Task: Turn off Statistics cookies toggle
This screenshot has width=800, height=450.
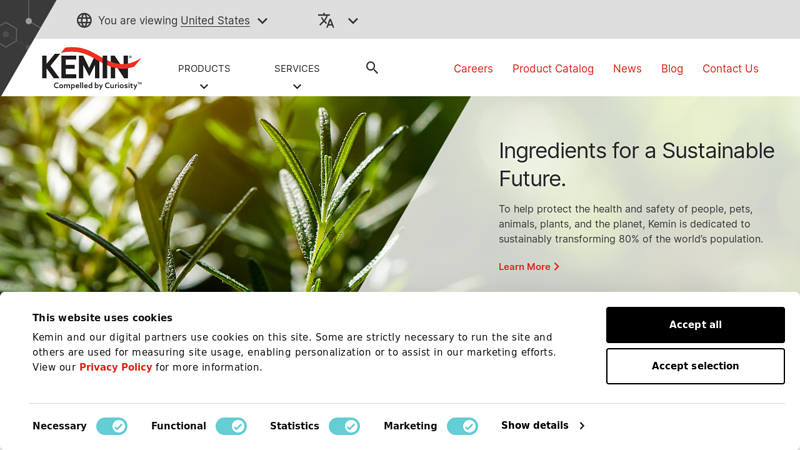Action: [x=344, y=426]
